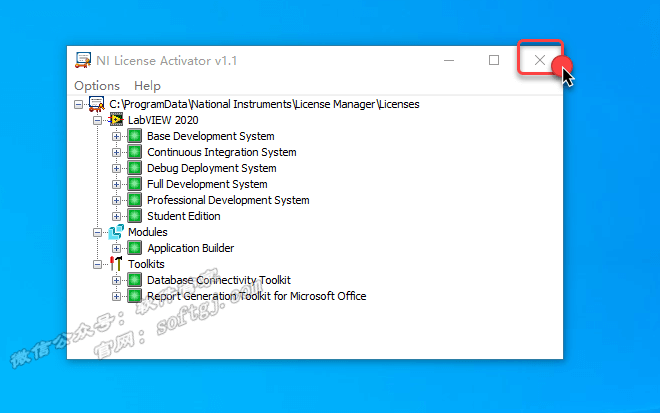Select Professional Development System text
This screenshot has width=660, height=413.
pos(228,200)
